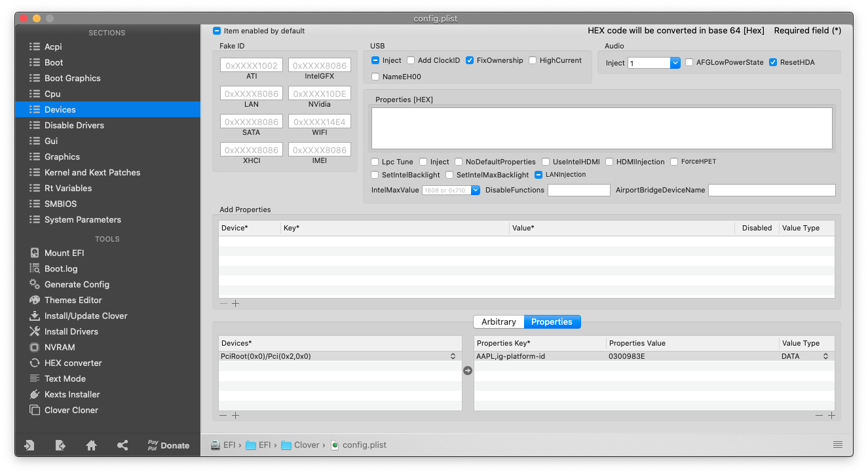The height and width of the screenshot is (474, 868).
Task: Switch to the Arbitrary tab
Action: tap(499, 321)
